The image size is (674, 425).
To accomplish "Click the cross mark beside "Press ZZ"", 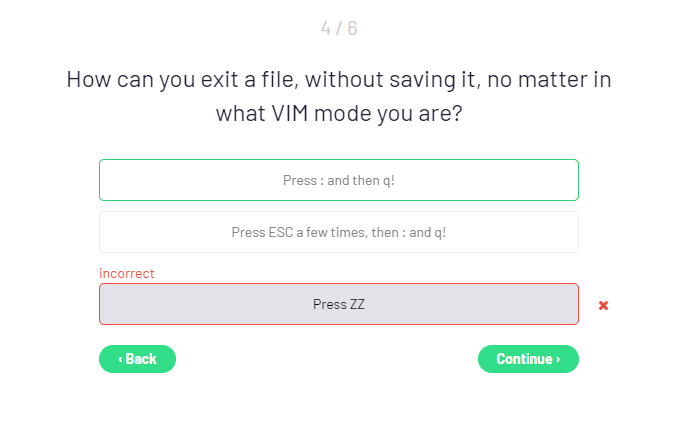I will pos(603,305).
